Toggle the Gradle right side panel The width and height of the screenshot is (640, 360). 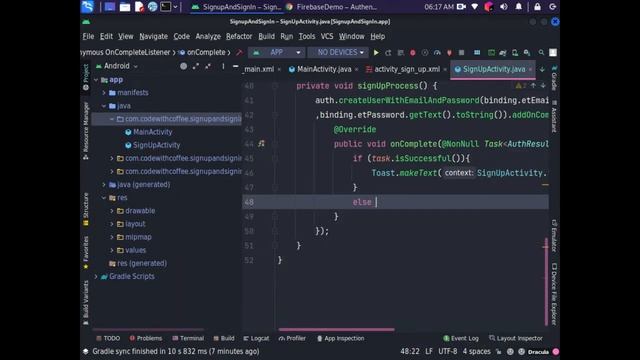pyautogui.click(x=554, y=78)
